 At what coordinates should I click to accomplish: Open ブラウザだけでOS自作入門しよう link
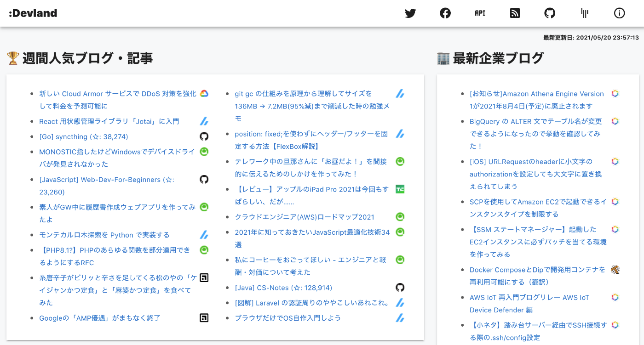[288, 318]
